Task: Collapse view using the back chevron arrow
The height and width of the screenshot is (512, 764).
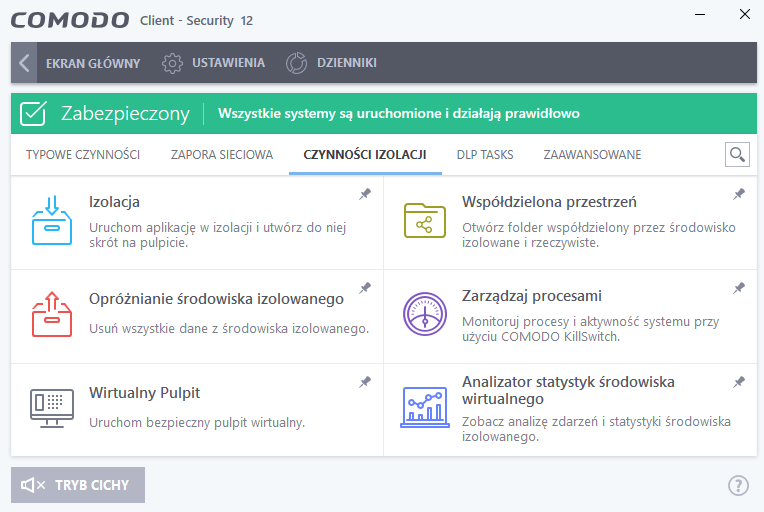Action: (x=24, y=63)
